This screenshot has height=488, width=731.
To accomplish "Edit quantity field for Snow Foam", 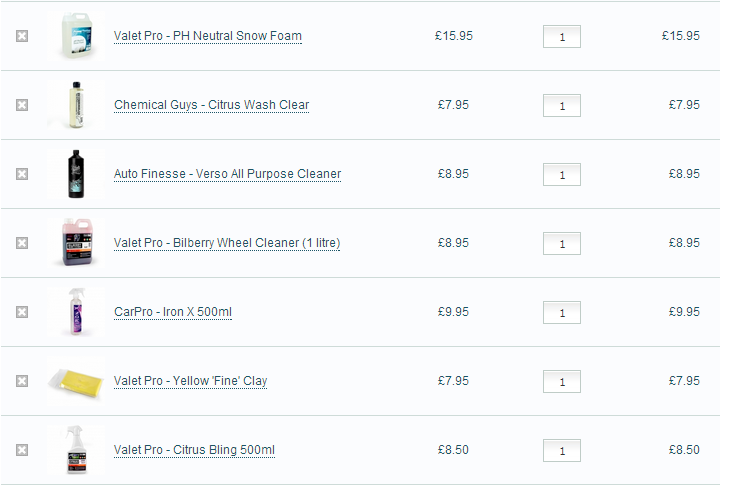I will point(561,37).
